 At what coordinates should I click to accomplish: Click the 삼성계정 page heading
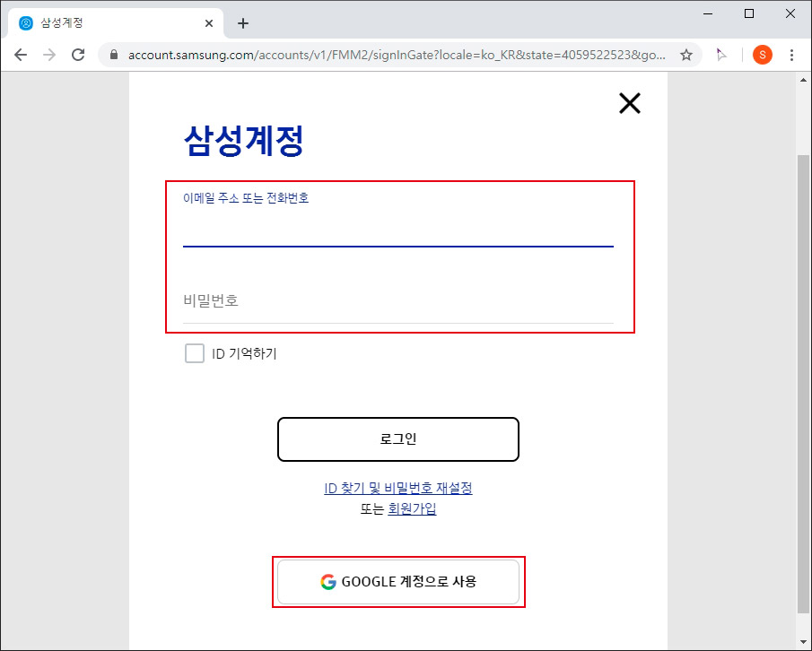[243, 140]
